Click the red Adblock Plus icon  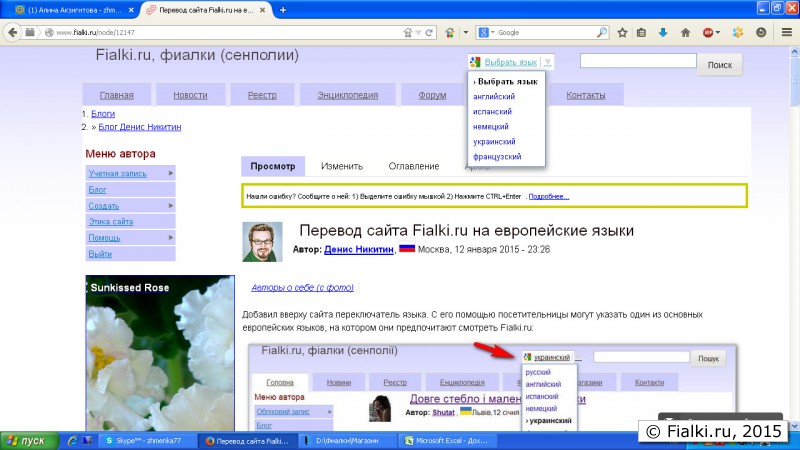pyautogui.click(x=708, y=33)
